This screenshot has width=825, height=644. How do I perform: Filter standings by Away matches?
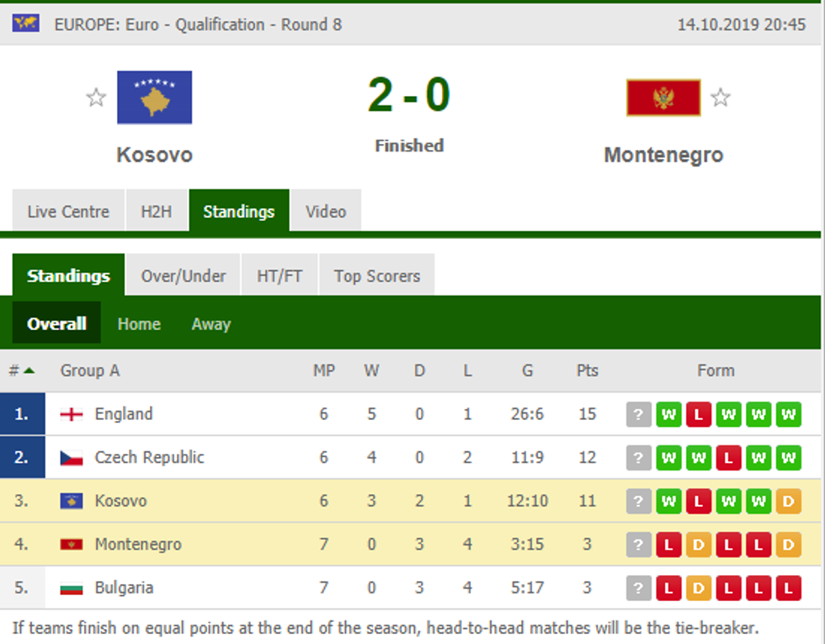[x=210, y=324]
